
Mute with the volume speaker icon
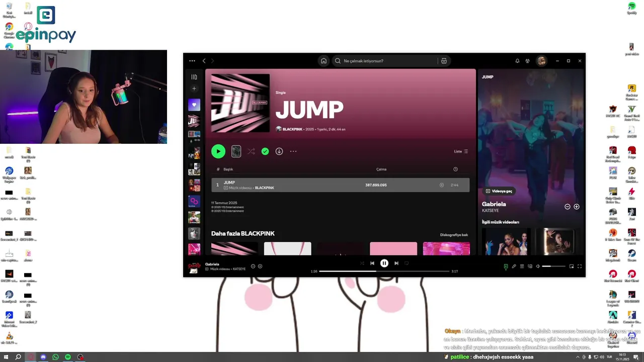click(538, 266)
